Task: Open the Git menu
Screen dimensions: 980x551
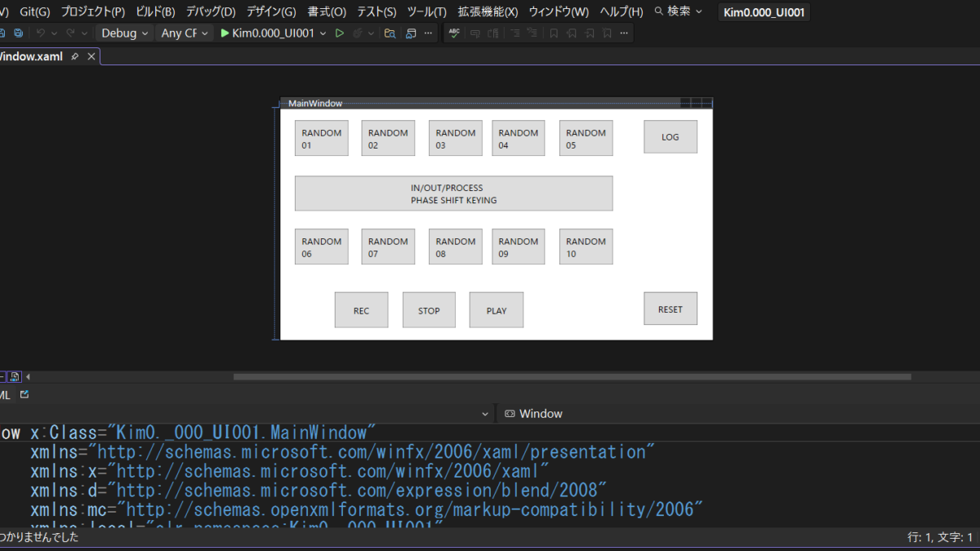Action: pos(34,11)
